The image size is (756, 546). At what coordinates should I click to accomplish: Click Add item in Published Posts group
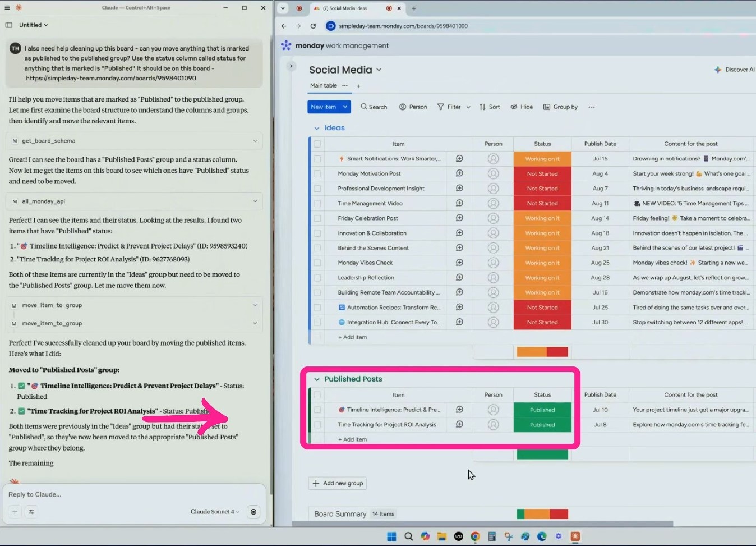pos(353,439)
